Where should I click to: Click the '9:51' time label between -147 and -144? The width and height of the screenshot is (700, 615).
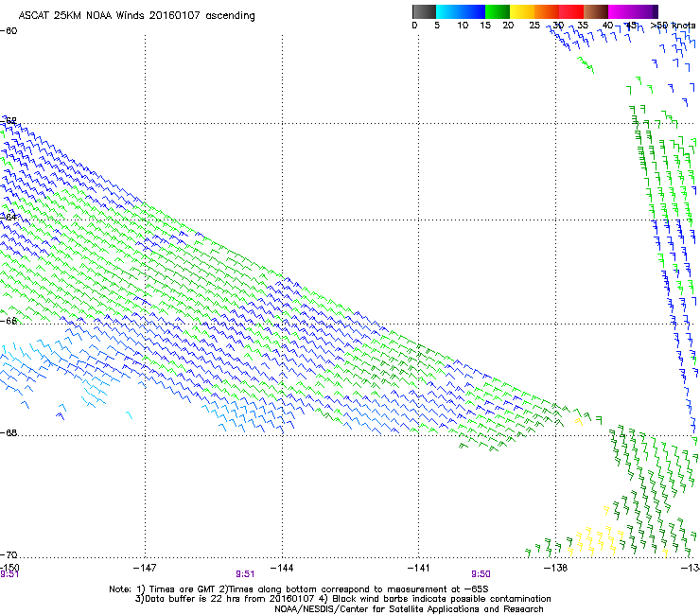(245, 574)
